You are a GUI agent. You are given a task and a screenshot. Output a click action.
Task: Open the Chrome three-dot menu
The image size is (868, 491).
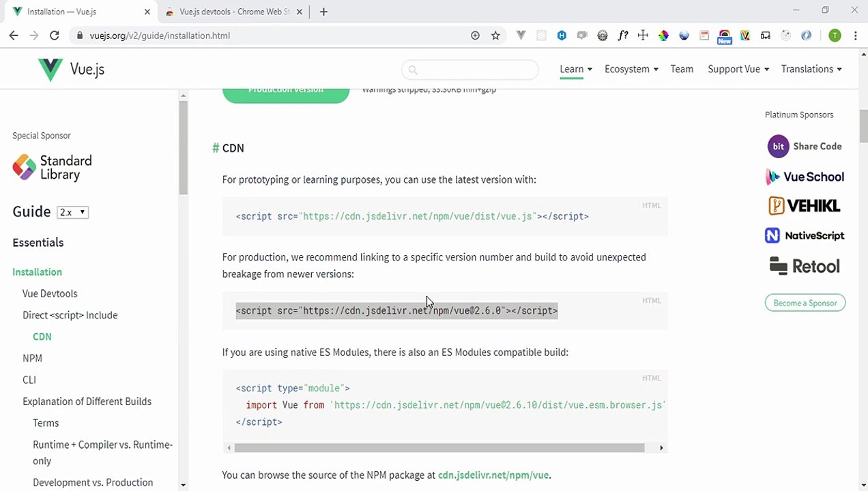click(855, 35)
